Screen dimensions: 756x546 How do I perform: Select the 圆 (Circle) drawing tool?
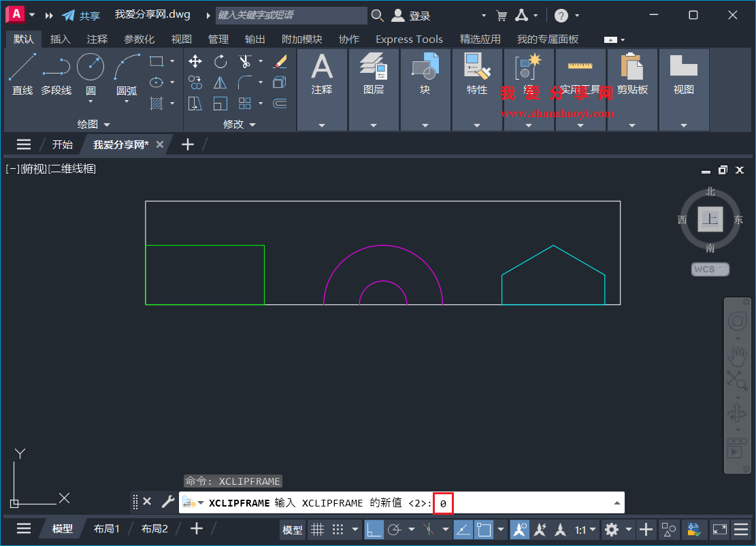(x=90, y=67)
